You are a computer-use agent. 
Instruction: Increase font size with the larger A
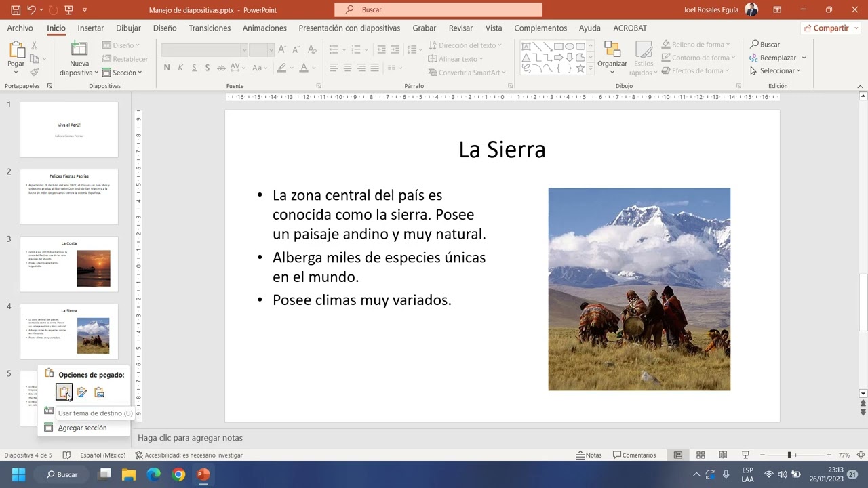pos(282,50)
